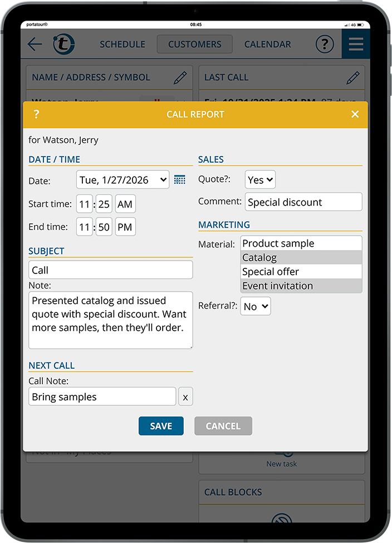Open the hamburger menu

(355, 45)
